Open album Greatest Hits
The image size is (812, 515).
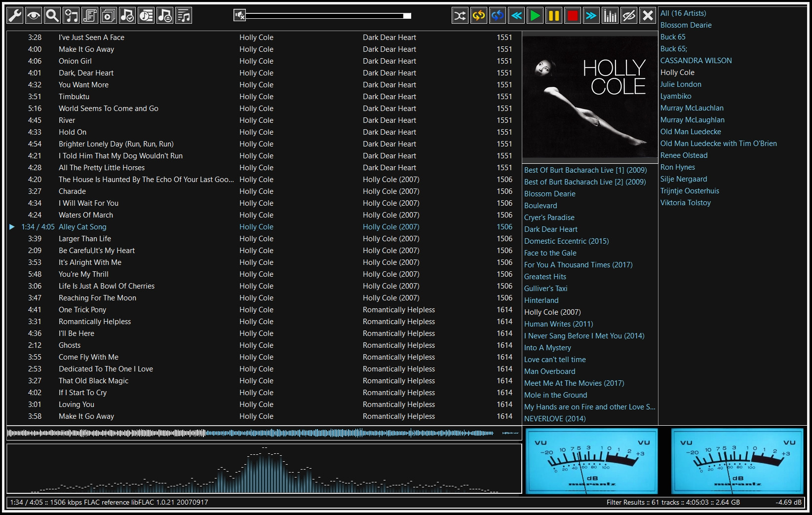pyautogui.click(x=545, y=277)
